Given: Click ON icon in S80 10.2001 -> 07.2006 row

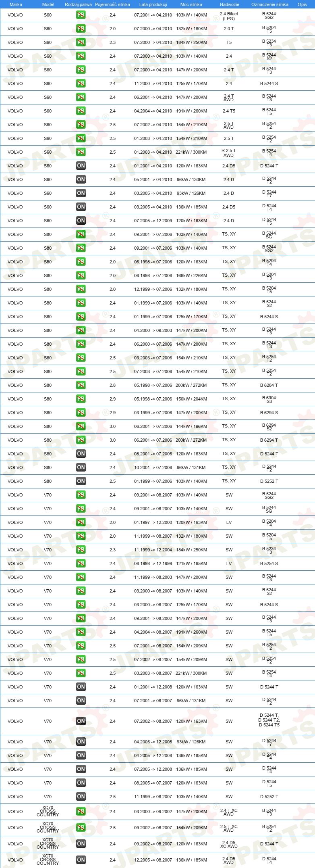Looking at the screenshot, I should point(81,467).
